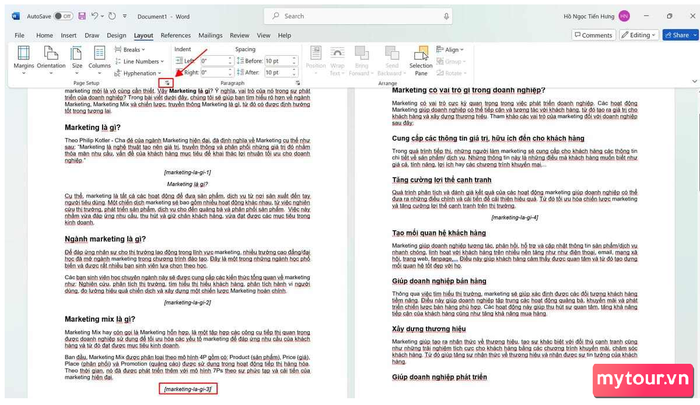This screenshot has height=405, width=700.
Task: Open the Undo history dropdown arrow
Action: tap(102, 16)
